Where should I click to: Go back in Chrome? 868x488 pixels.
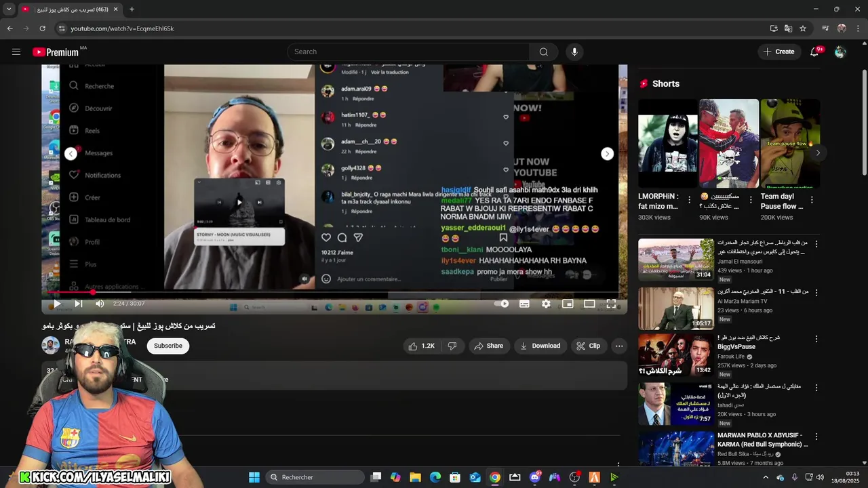click(x=9, y=28)
